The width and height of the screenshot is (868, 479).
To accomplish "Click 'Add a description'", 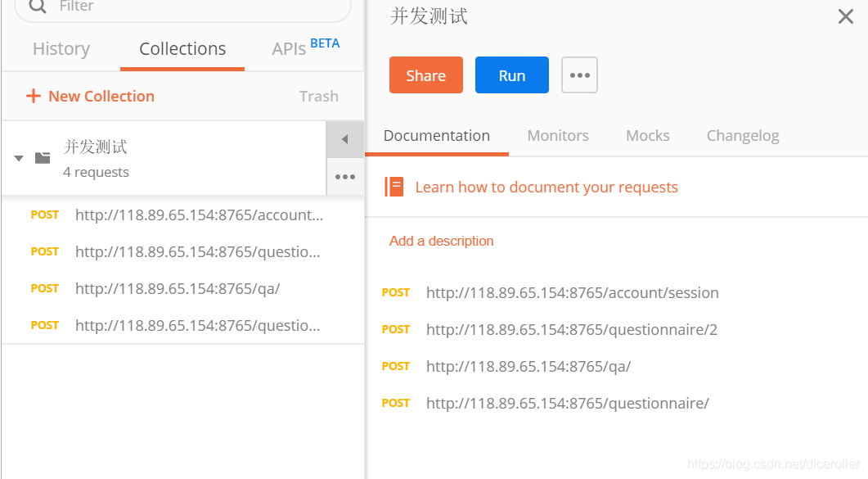I will click(x=441, y=241).
